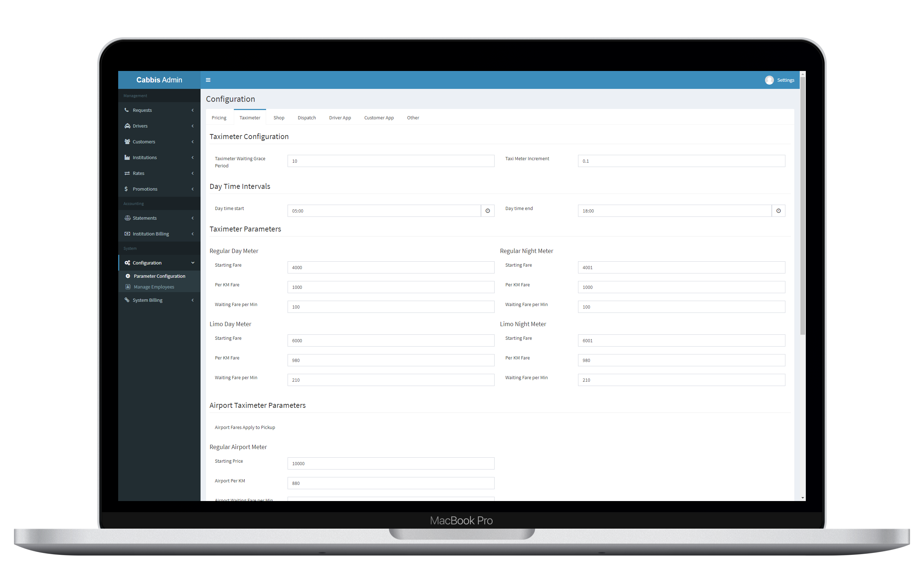Open Parameter Configuration in the sidebar

click(x=159, y=276)
